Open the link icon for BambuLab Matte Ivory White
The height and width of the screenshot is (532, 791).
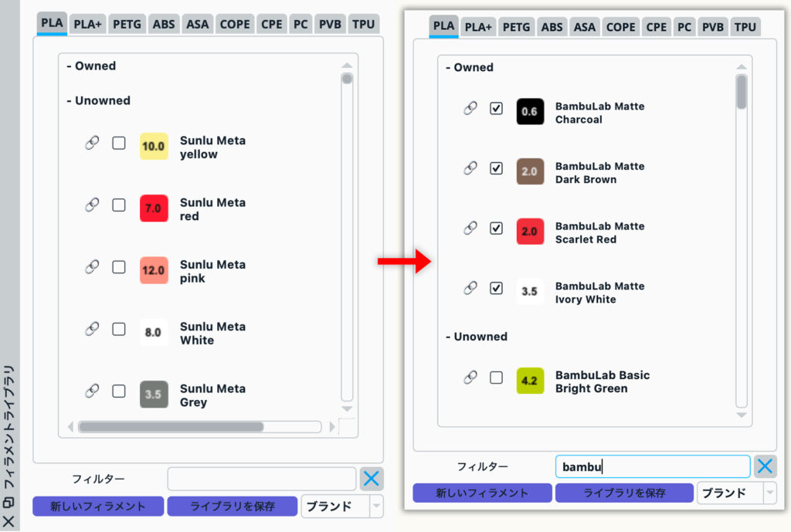point(470,288)
